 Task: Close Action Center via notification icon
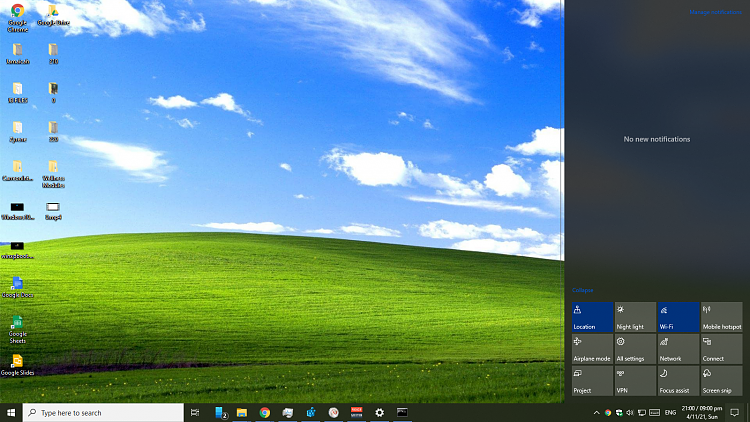click(735, 412)
